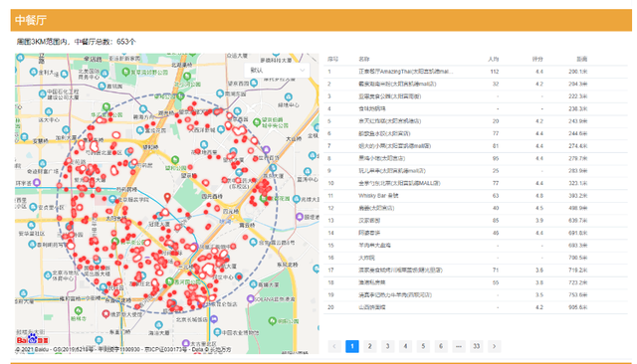Click the 中餐厅 section header title

tap(31, 20)
